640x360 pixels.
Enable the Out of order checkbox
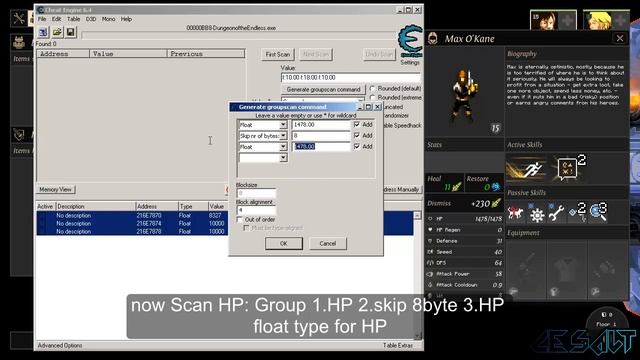coord(240,220)
